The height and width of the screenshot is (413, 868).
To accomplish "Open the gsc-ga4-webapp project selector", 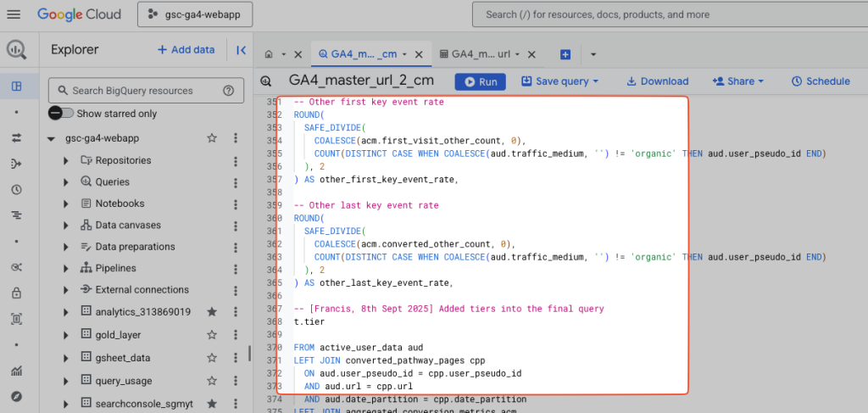I will [x=195, y=14].
